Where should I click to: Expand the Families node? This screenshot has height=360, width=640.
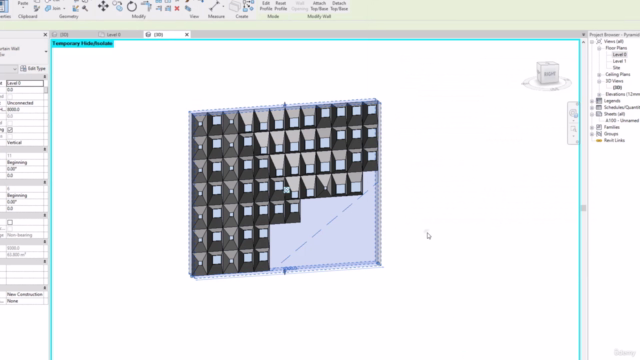(x=592, y=127)
